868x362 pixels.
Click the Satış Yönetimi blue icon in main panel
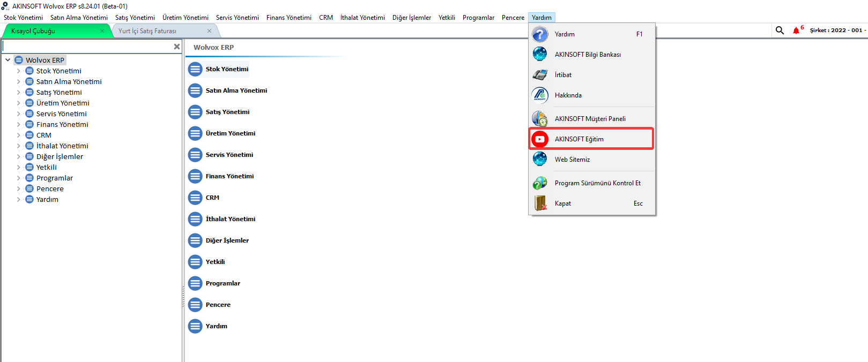tap(195, 112)
